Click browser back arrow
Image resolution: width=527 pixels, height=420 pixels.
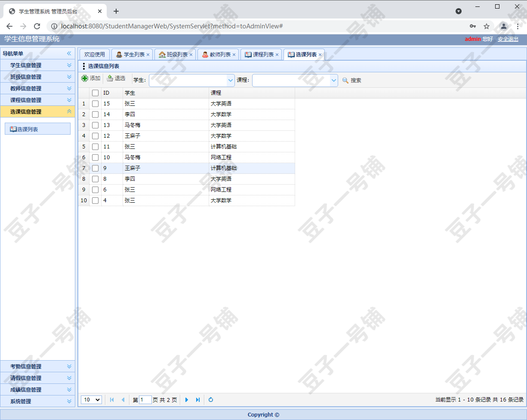pos(9,26)
